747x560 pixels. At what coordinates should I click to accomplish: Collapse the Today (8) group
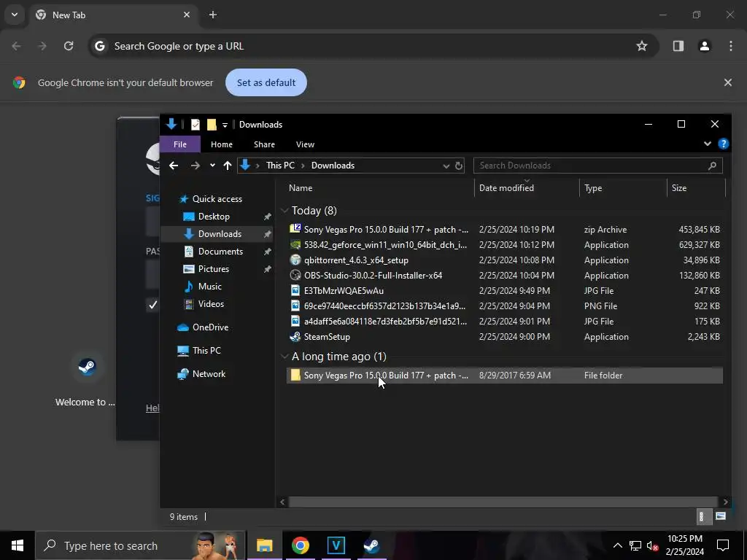[285, 211]
